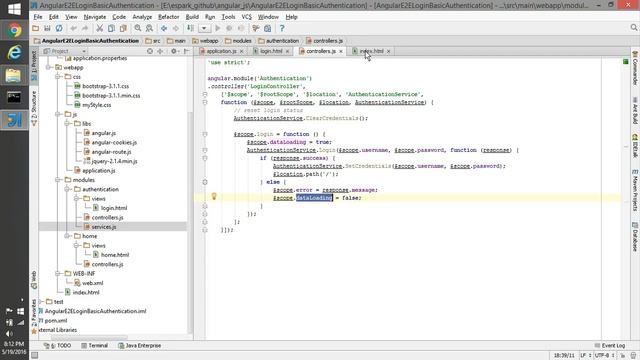
Task: Click the Help question mark icon
Action: [x=282, y=29]
